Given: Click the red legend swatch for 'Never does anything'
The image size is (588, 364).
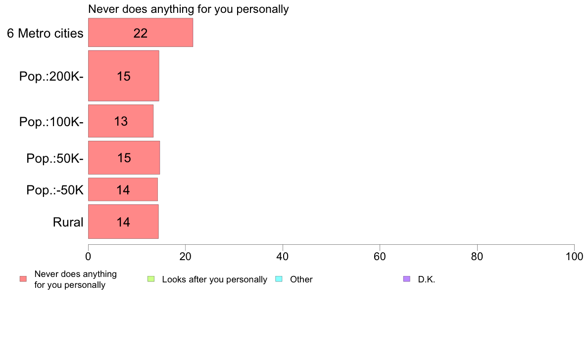Looking at the screenshot, I should (23, 279).
